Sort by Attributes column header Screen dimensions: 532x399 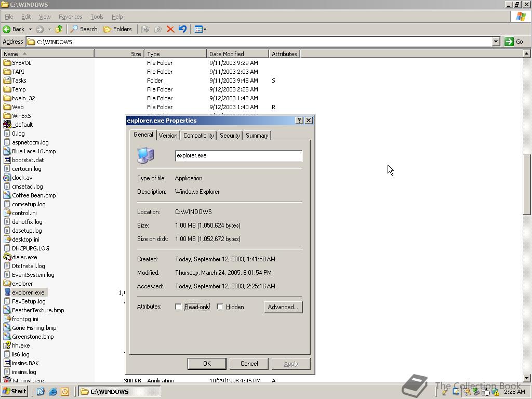[284, 54]
